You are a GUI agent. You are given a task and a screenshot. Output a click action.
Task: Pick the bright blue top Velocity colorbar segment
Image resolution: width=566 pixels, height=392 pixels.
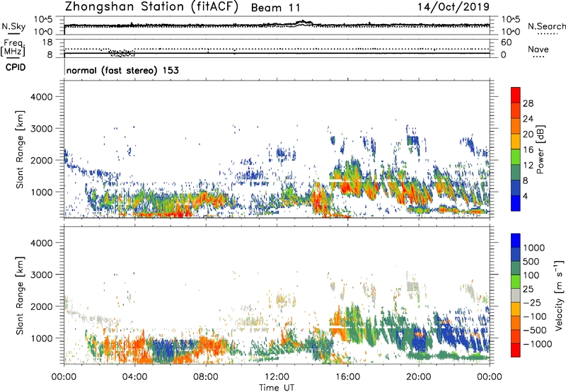point(516,241)
